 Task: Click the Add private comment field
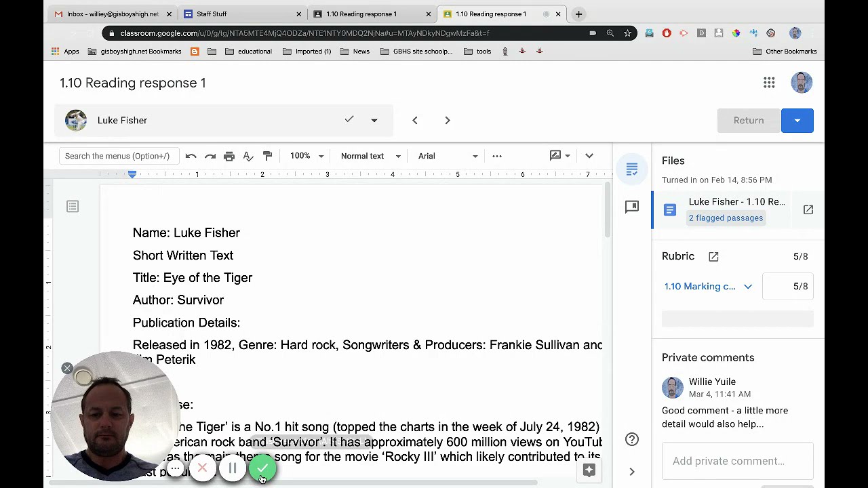click(738, 461)
